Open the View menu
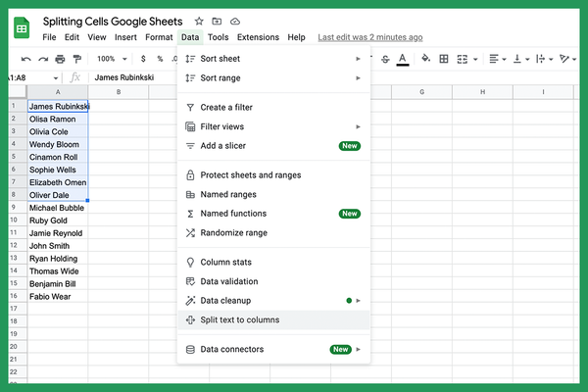 97,37
